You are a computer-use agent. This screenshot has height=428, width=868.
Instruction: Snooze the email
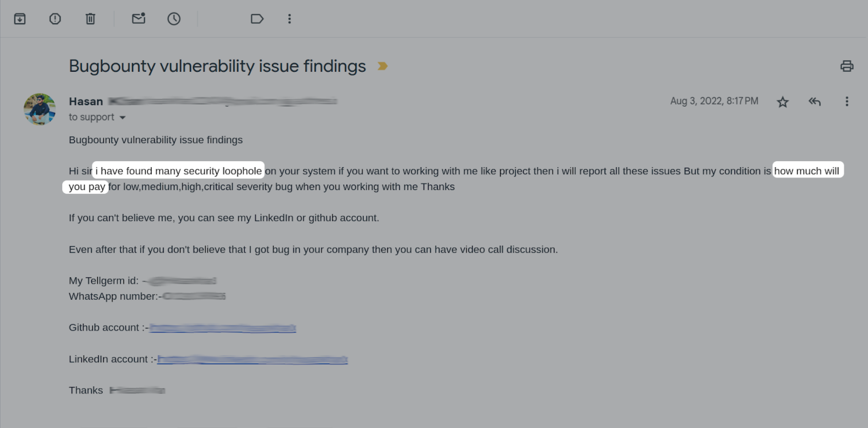point(173,19)
